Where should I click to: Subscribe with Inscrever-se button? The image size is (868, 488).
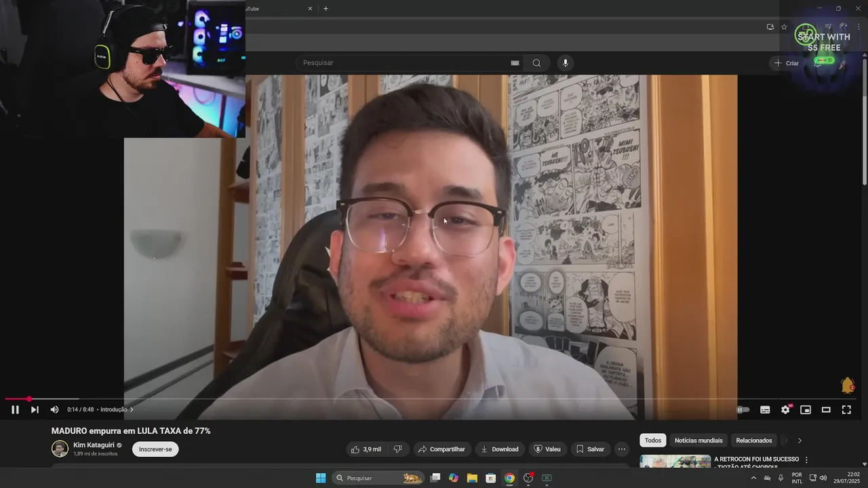pyautogui.click(x=155, y=449)
